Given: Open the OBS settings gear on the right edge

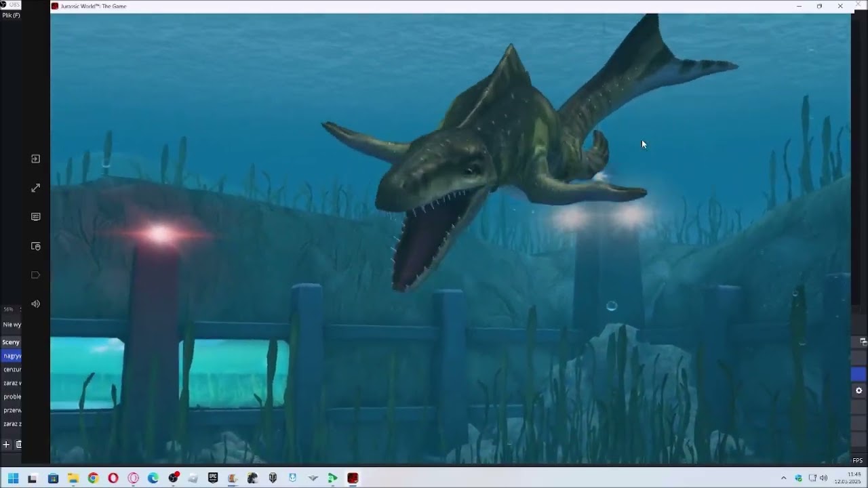Looking at the screenshot, I should 859,390.
